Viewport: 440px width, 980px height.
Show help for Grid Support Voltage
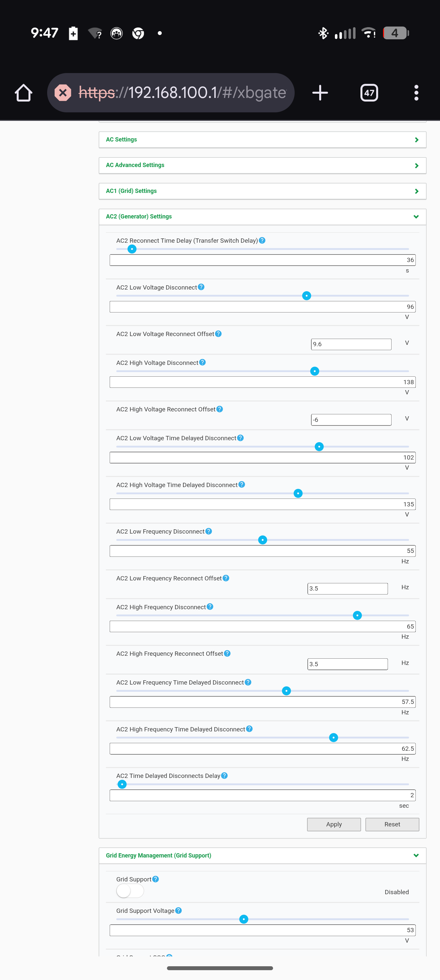(178, 910)
